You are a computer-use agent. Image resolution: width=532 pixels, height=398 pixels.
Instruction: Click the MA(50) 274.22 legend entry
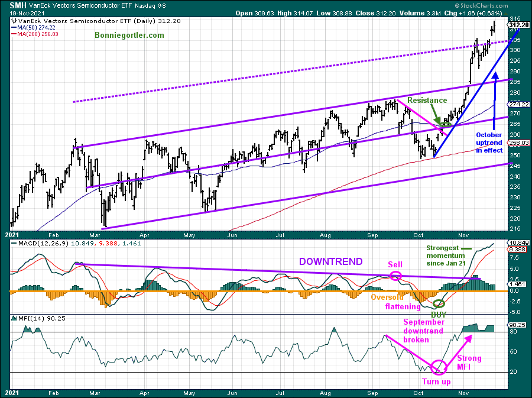(x=36, y=27)
